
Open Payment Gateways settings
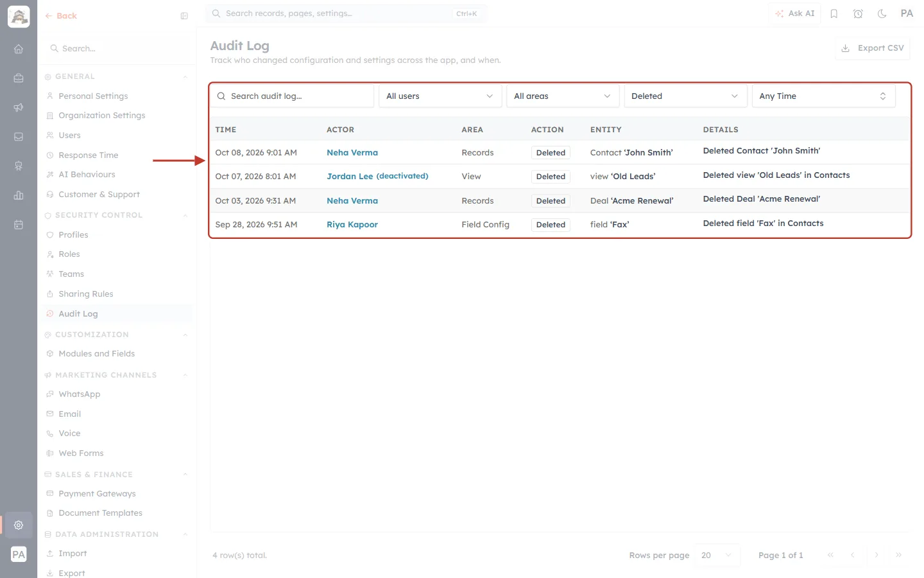[x=97, y=494]
